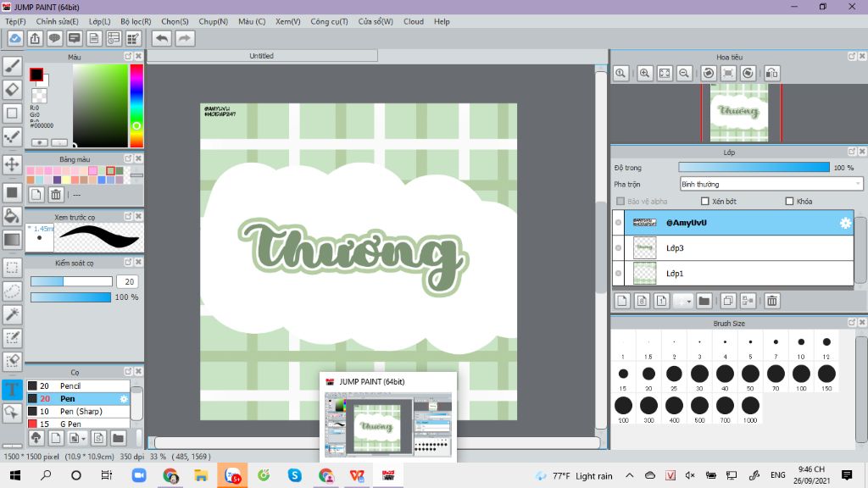Select the Brush tool in the left toolbar

(12, 66)
